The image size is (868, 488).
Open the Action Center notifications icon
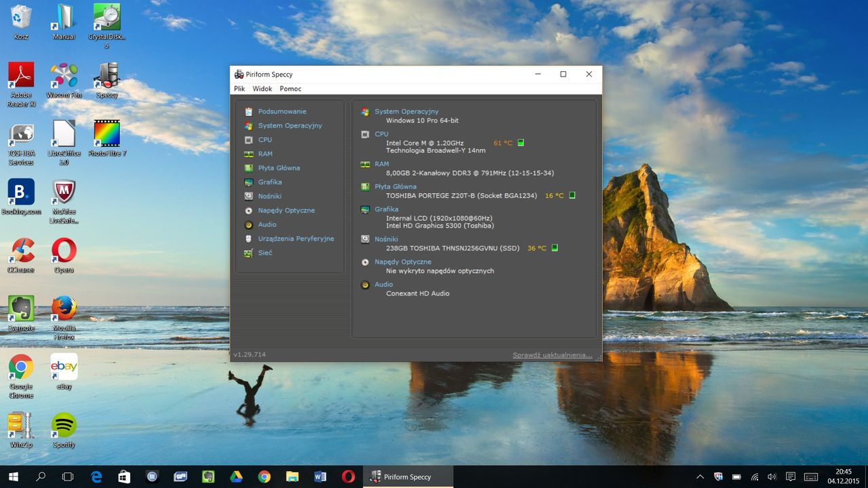(790, 477)
